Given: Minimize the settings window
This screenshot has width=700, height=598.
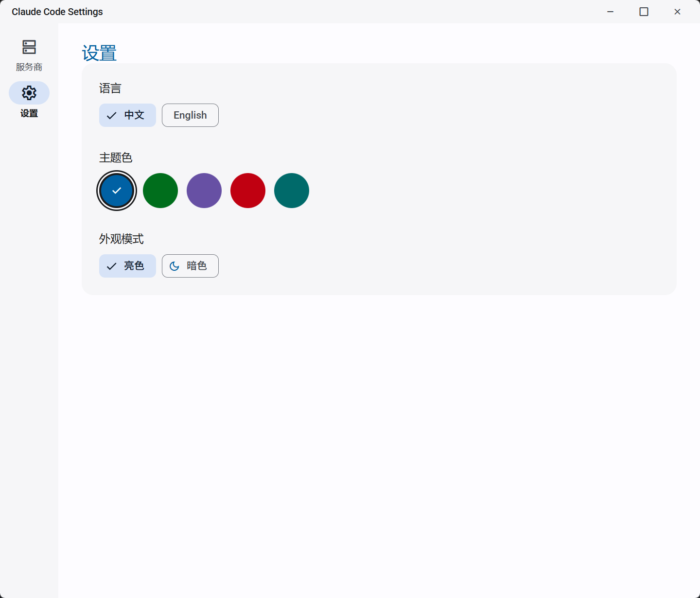Looking at the screenshot, I should [x=611, y=12].
